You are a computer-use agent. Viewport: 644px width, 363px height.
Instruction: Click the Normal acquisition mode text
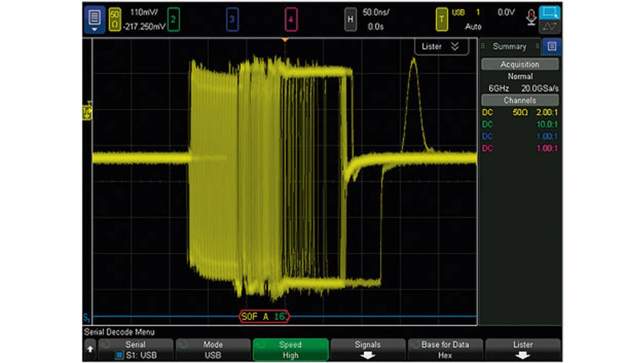[520, 77]
